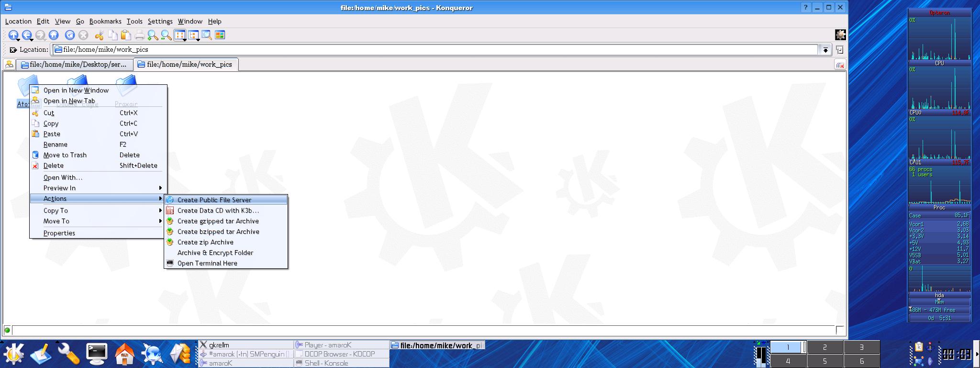This screenshot has height=368, width=980.
Task: Switch to Shell - Konsole taskbar entry
Action: [342, 363]
